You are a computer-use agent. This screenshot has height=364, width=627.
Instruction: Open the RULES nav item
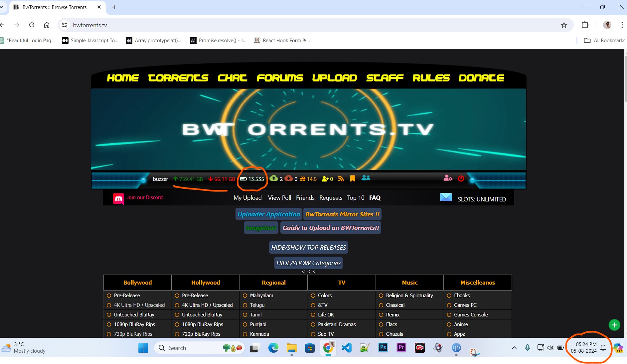[431, 78]
